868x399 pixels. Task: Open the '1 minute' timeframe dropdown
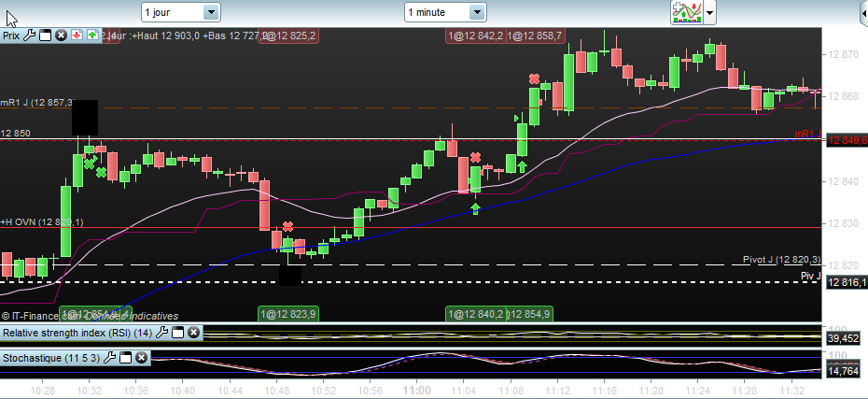(x=445, y=12)
